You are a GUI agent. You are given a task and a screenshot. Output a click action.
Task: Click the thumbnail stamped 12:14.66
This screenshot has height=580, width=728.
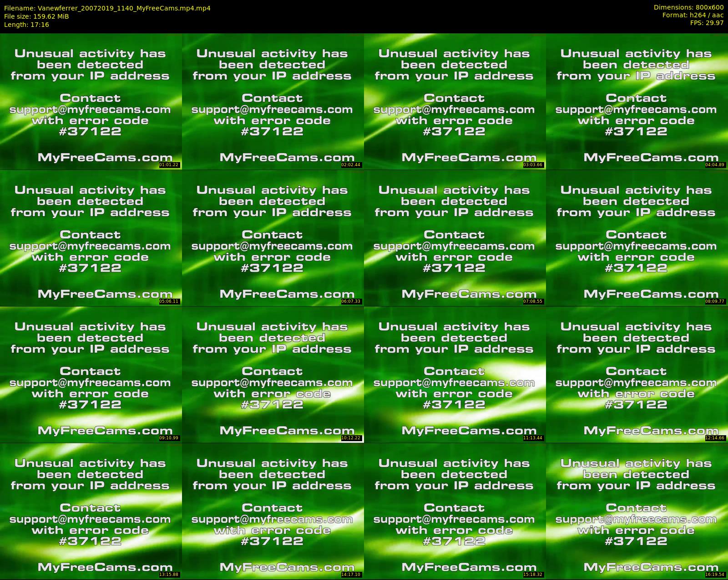637,374
